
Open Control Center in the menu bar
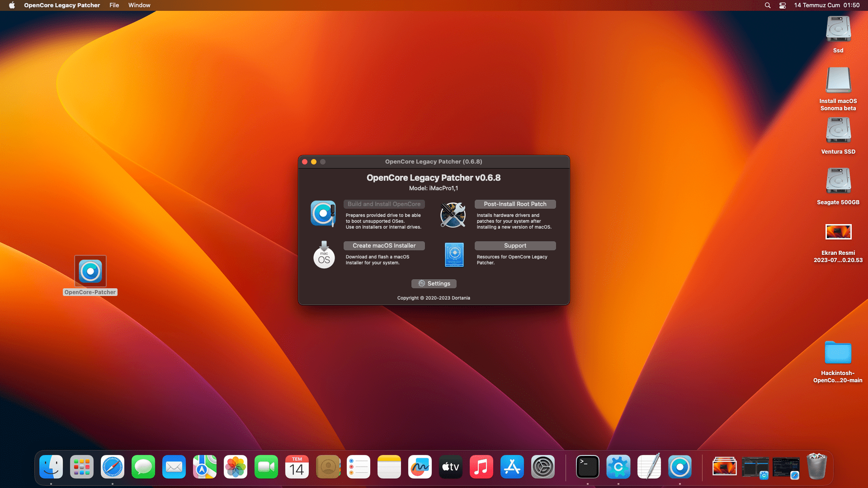(x=783, y=5)
